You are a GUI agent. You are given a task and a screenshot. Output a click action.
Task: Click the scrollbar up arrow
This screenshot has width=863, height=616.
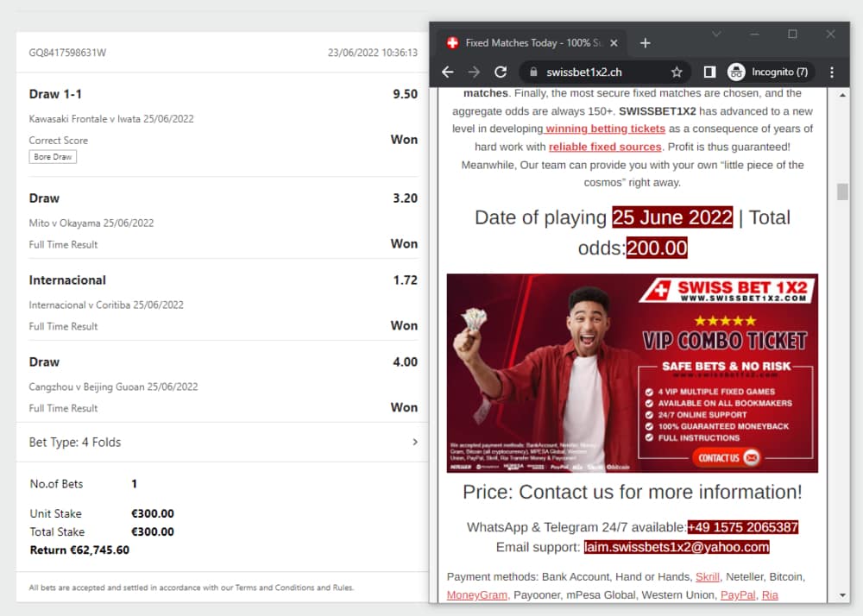(842, 95)
